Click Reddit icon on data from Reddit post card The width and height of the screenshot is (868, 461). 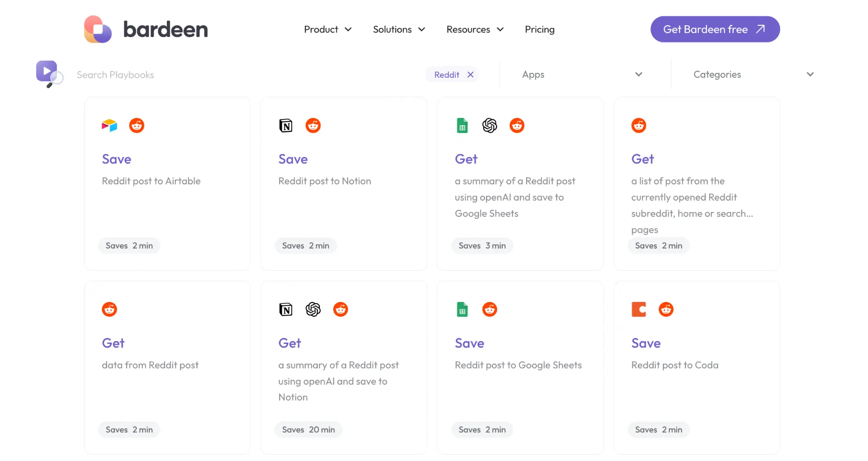pos(109,309)
